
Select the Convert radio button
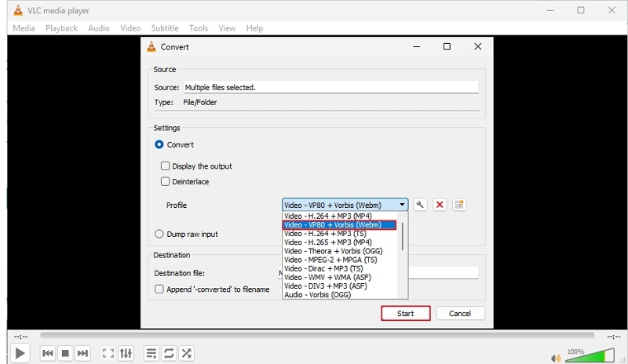[x=159, y=144]
